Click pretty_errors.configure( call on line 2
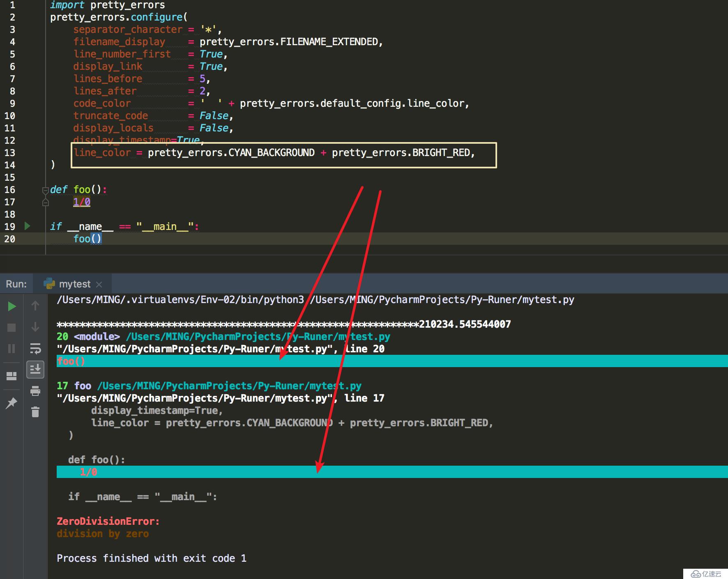 pyautogui.click(x=119, y=17)
